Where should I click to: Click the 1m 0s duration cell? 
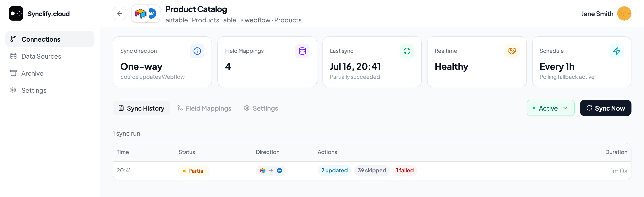coord(619,171)
